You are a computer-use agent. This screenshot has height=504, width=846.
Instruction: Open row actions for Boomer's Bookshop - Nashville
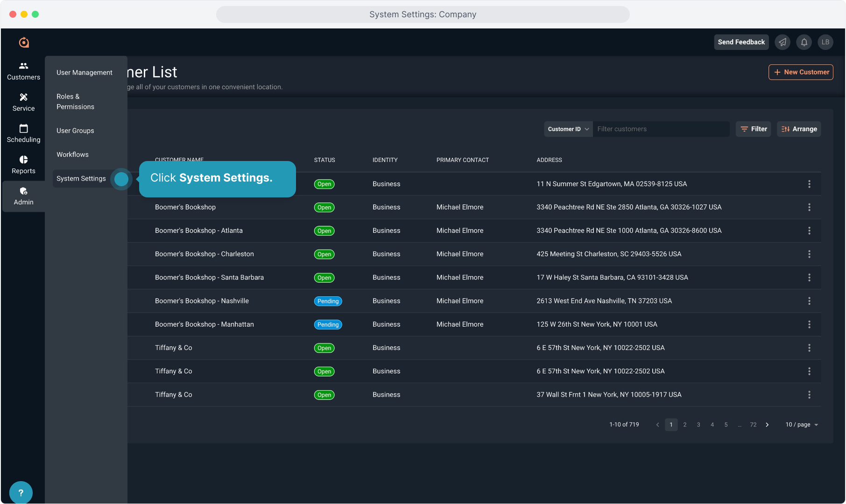[x=809, y=301]
